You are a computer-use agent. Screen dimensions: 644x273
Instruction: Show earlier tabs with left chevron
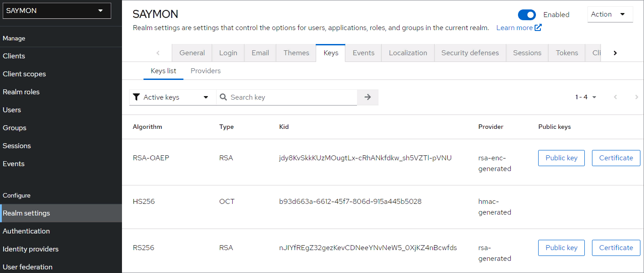coord(158,53)
